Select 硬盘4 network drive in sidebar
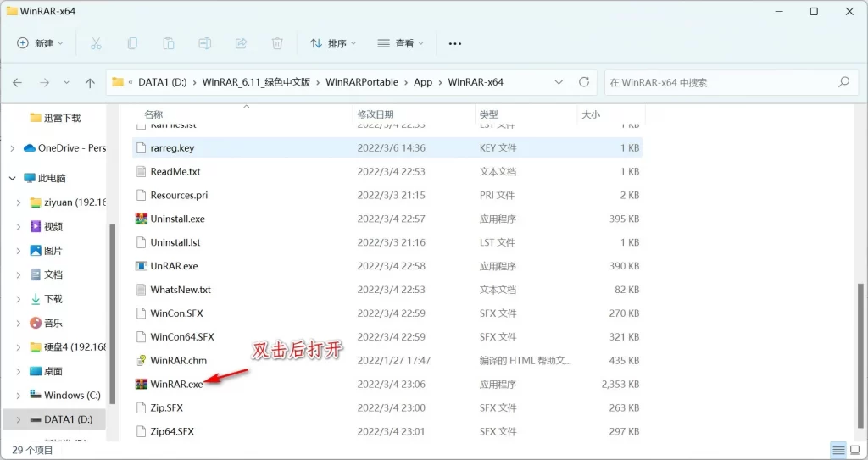Screen dimensions: 868x460 [67, 347]
